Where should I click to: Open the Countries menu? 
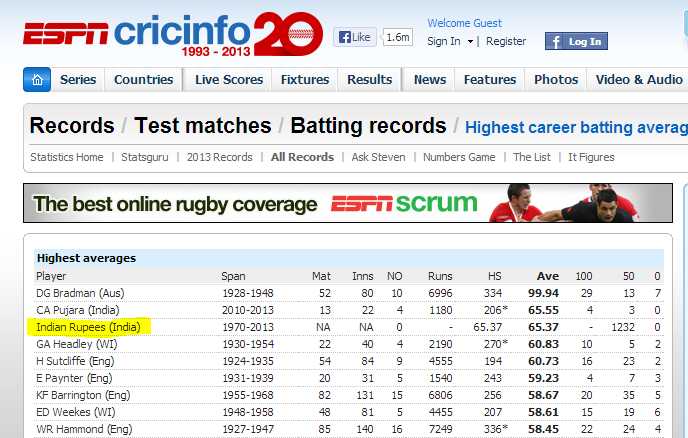(143, 80)
